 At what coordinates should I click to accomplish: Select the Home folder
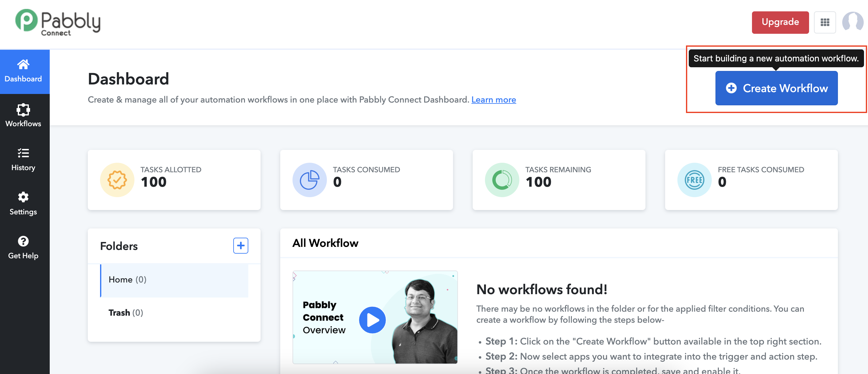(127, 279)
